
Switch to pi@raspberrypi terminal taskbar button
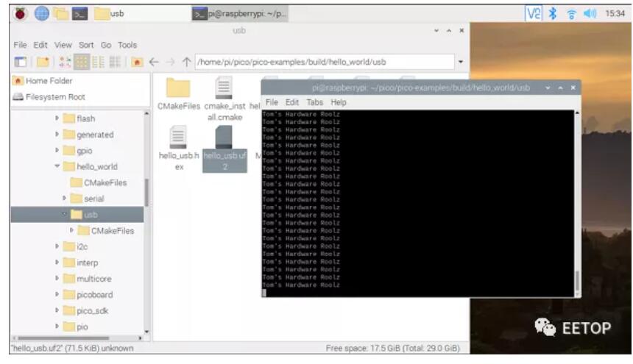click(x=239, y=14)
